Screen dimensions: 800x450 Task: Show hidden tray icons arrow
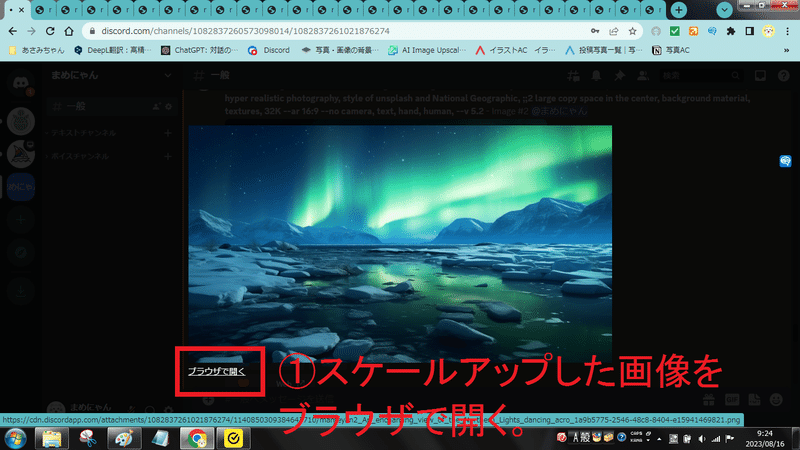pyautogui.click(x=659, y=438)
